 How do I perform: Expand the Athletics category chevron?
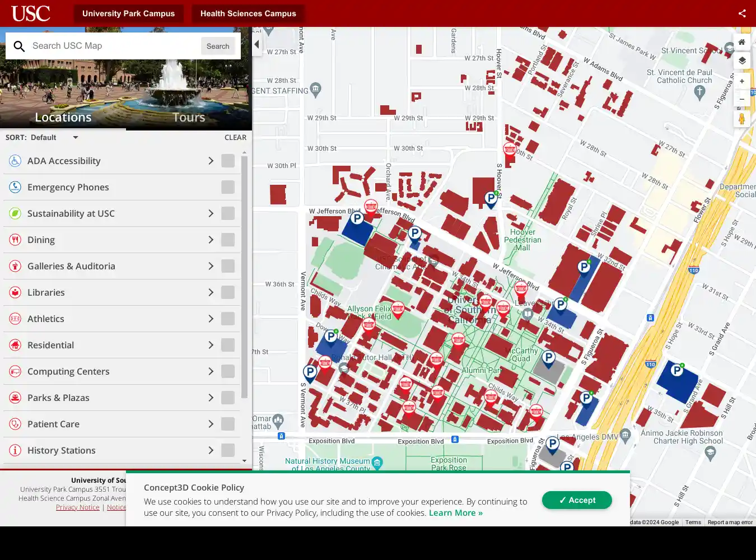point(211,319)
